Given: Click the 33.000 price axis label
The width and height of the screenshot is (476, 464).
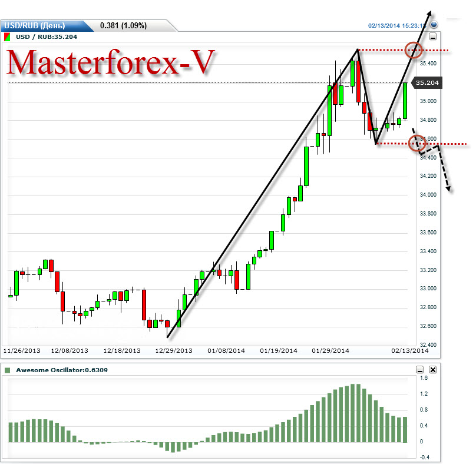Looking at the screenshot, I should 428,289.
